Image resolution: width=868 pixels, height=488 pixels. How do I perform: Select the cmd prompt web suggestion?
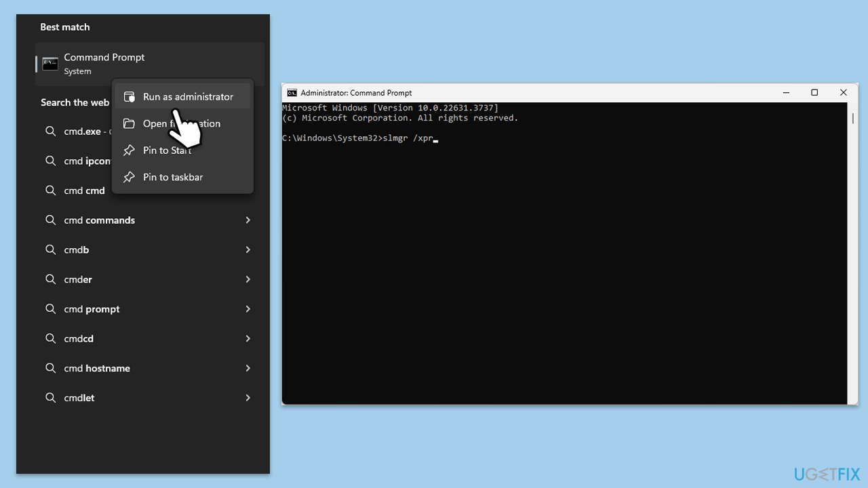92,309
